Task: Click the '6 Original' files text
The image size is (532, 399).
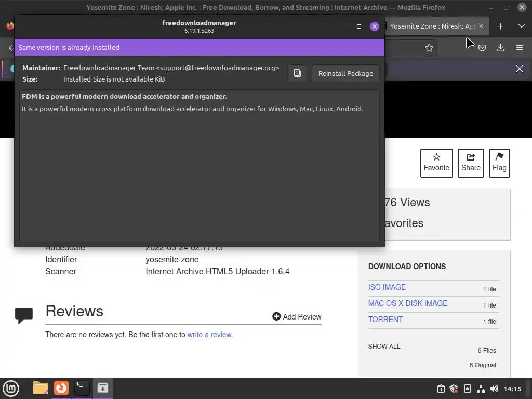Action: point(483,365)
